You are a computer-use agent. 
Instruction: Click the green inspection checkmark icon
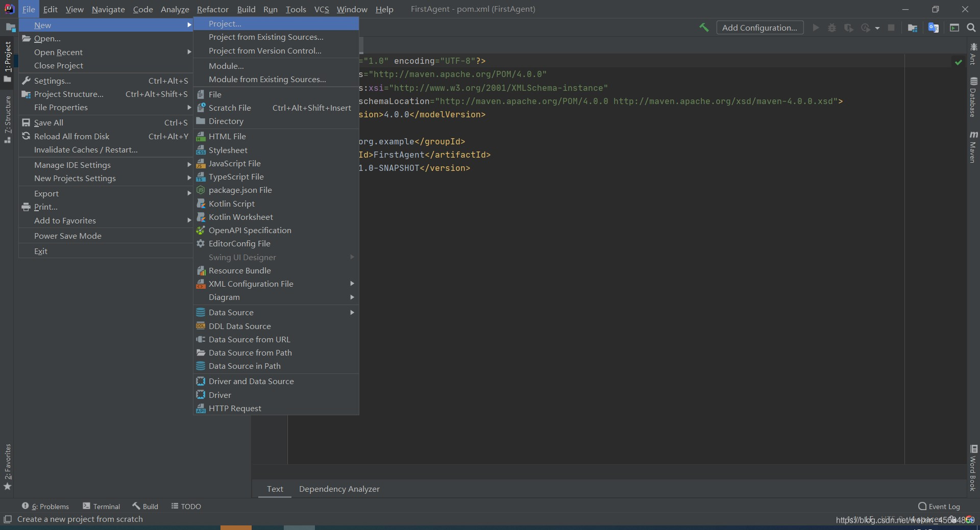click(x=959, y=62)
